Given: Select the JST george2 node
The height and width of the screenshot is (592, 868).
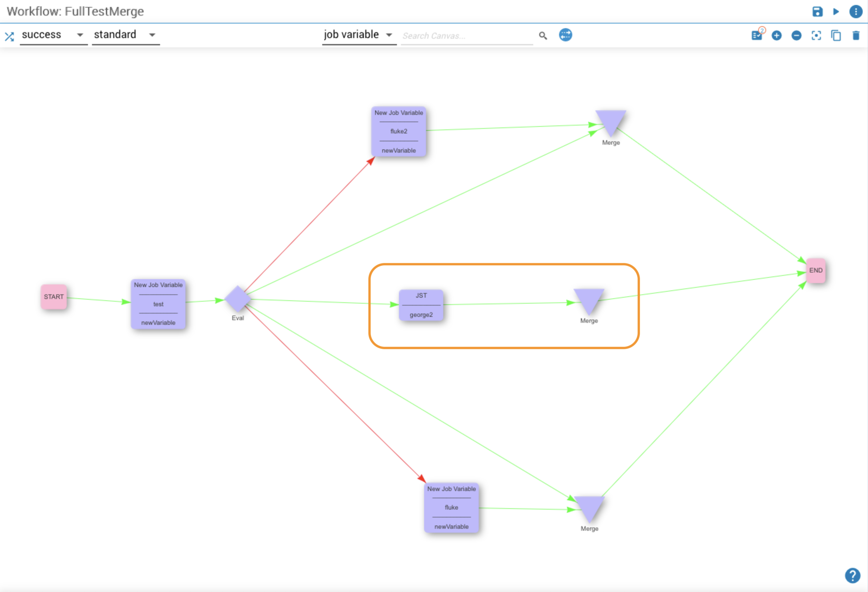Looking at the screenshot, I should point(421,305).
